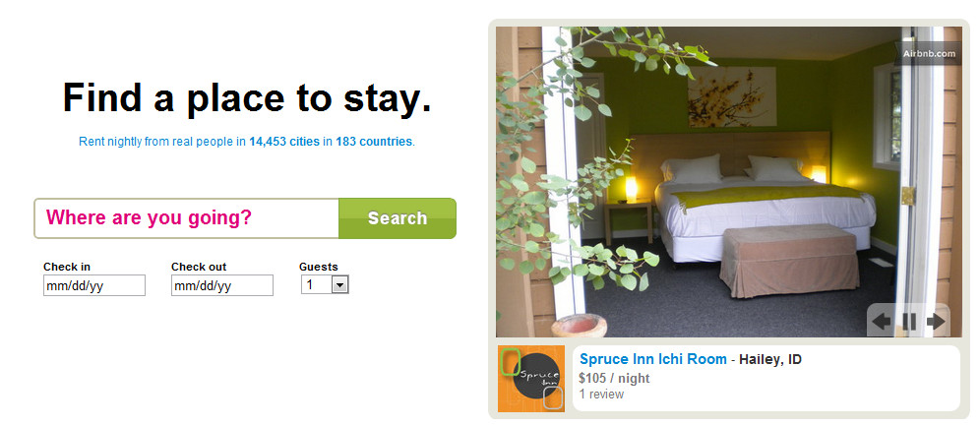Pause the listing photo slideshow
Viewport: 980px width, 426px height.
coord(909,322)
